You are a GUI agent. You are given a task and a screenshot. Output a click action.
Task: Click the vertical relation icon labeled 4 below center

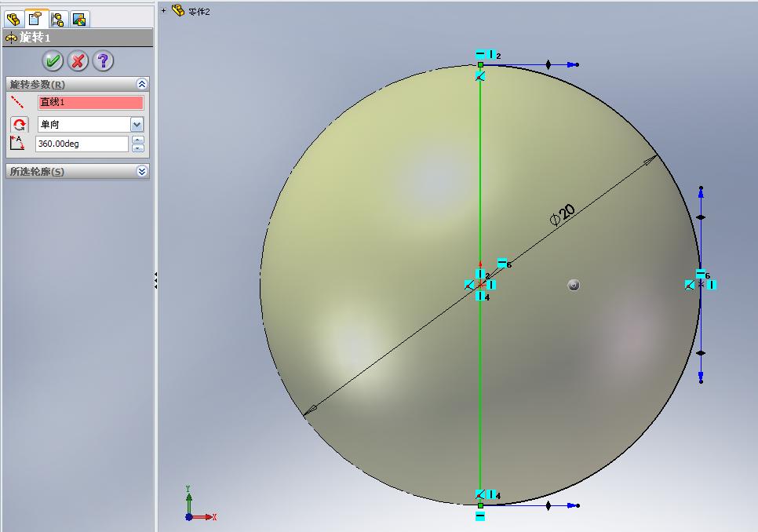(x=480, y=296)
